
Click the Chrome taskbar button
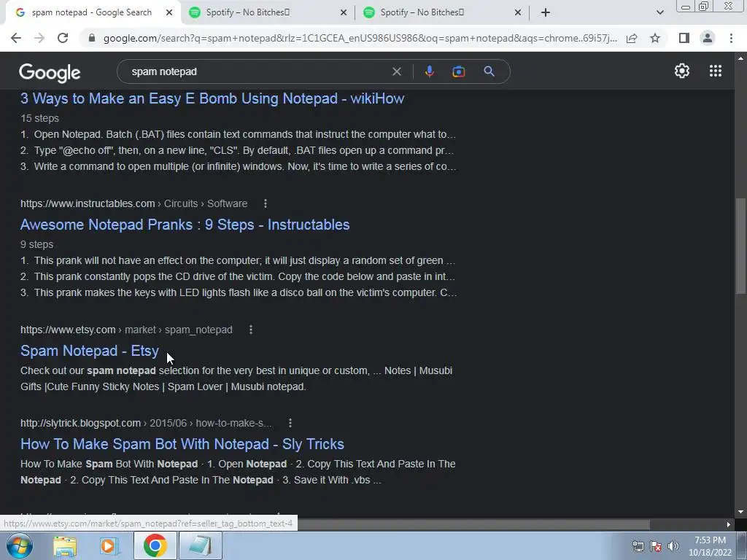point(155,545)
